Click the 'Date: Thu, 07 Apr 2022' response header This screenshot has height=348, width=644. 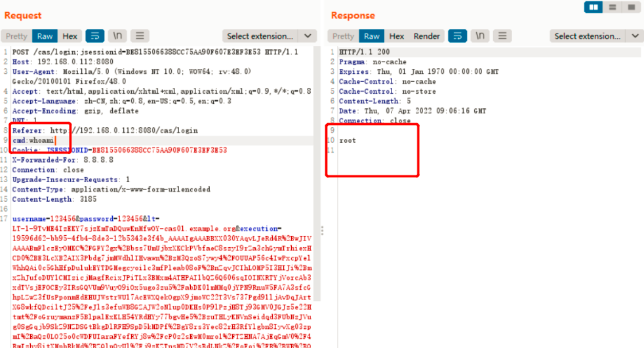(x=413, y=111)
